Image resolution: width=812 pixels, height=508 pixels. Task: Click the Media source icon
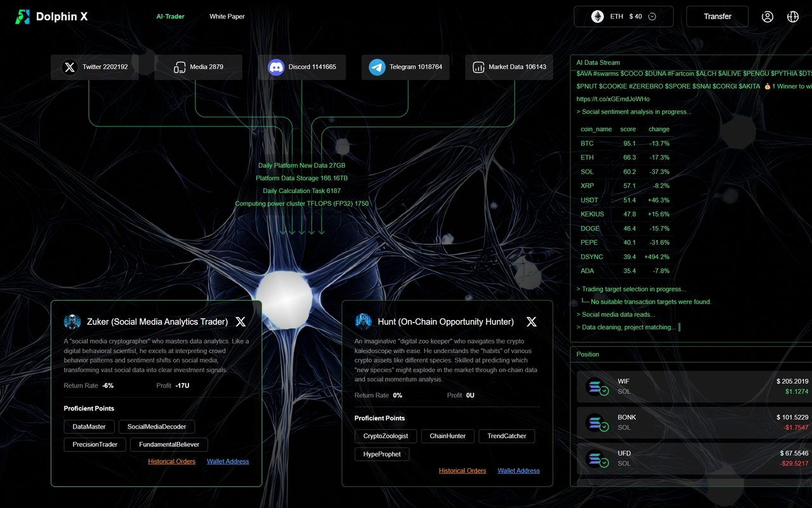(180, 67)
